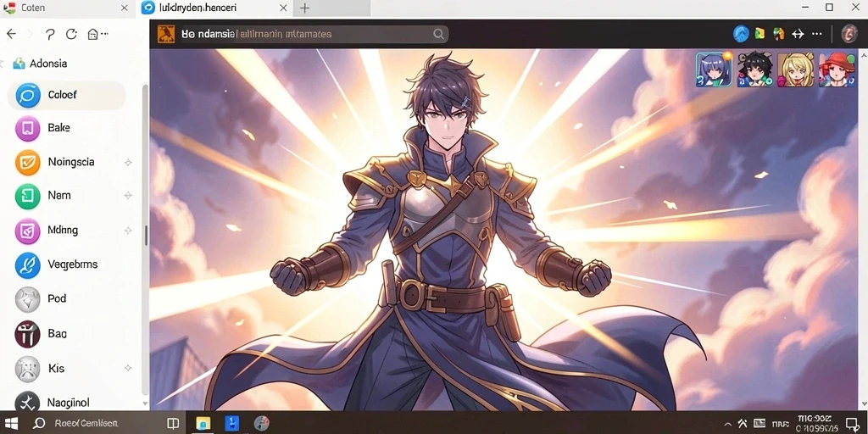This screenshot has height=434, width=868.
Task: Open the three-dots more menu in toolbar
Action: coord(816,34)
